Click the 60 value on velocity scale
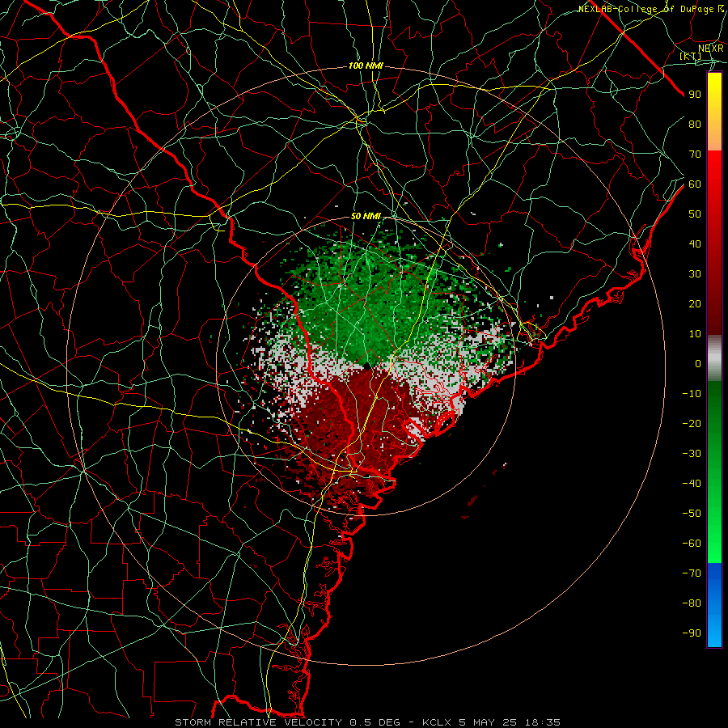The width and height of the screenshot is (728, 728). pos(695,184)
